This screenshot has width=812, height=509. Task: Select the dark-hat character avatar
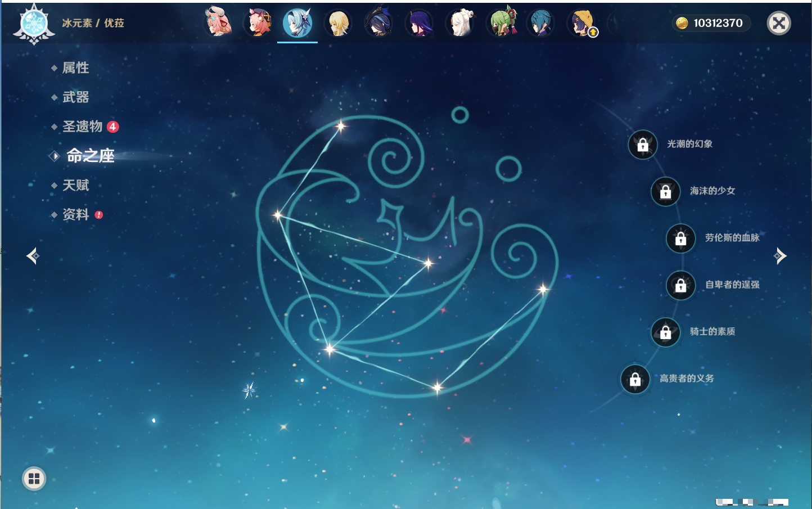coord(378,24)
